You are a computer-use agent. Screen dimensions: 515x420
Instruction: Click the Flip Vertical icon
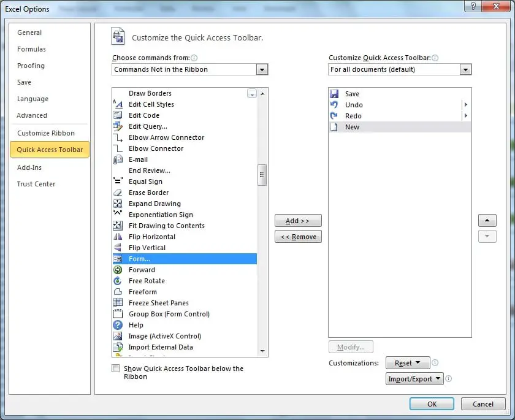click(x=118, y=248)
